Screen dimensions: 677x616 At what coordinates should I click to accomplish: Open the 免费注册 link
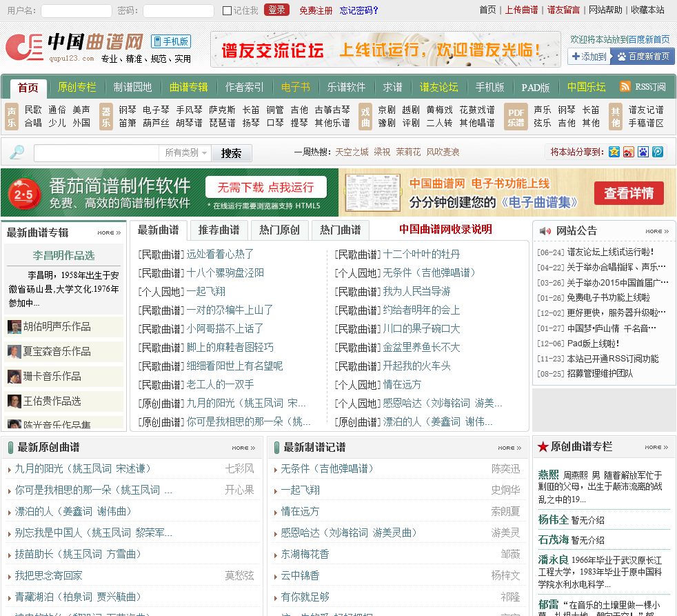point(316,10)
